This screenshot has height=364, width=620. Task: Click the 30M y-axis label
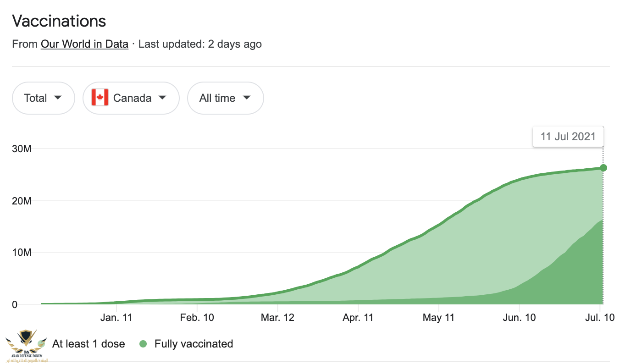[x=22, y=149]
